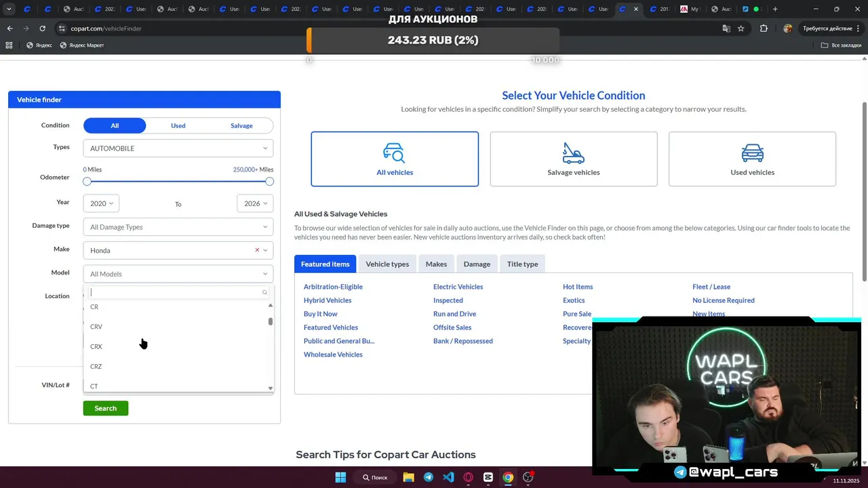
Task: Open the Hot Items link
Action: 578,287
